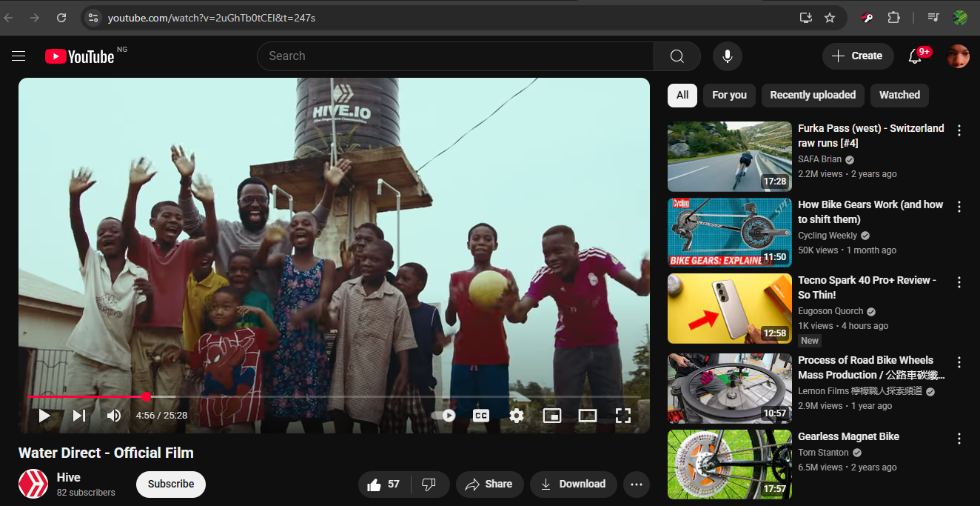Viewport: 980px width, 506px height.
Task: Open options menu for Tecno Spark review
Action: coord(959,282)
